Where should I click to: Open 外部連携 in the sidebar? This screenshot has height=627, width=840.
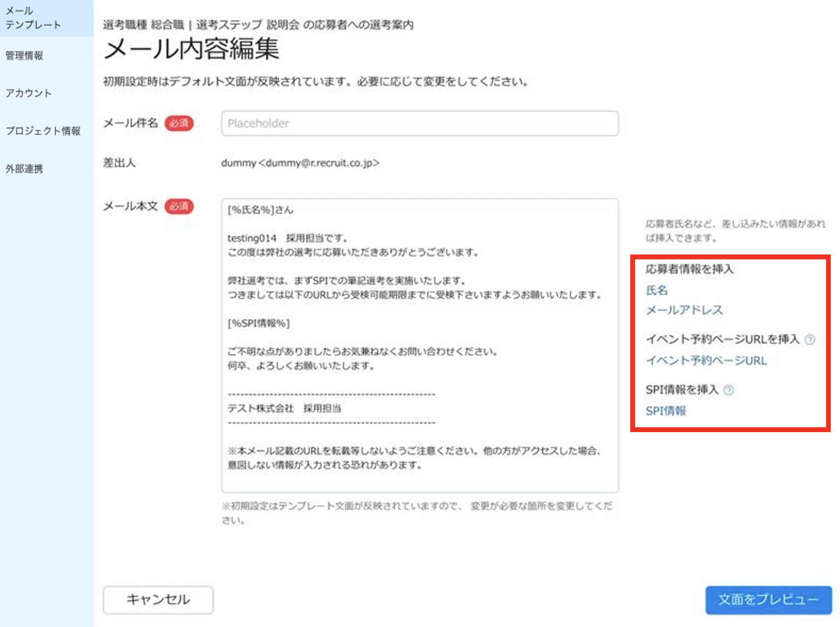click(x=24, y=169)
